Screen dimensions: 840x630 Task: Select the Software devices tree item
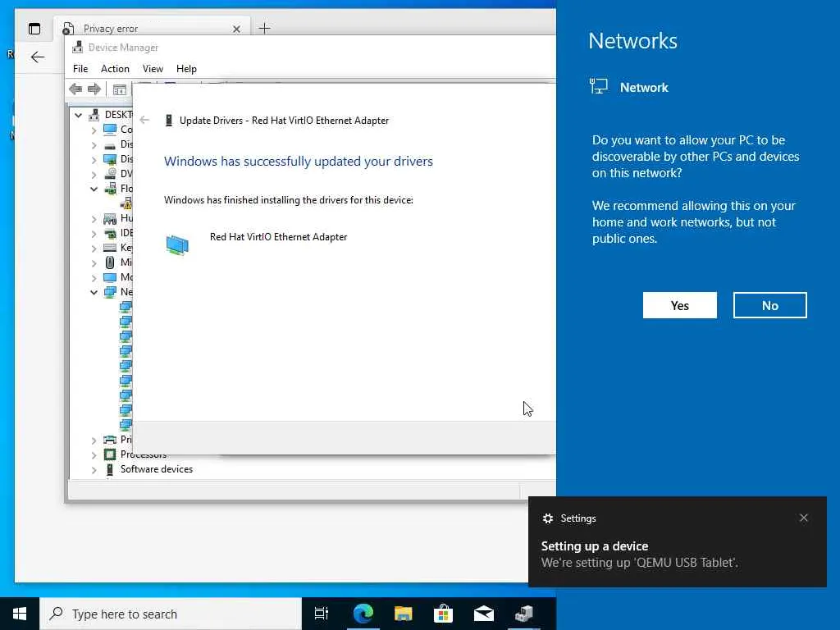(157, 469)
